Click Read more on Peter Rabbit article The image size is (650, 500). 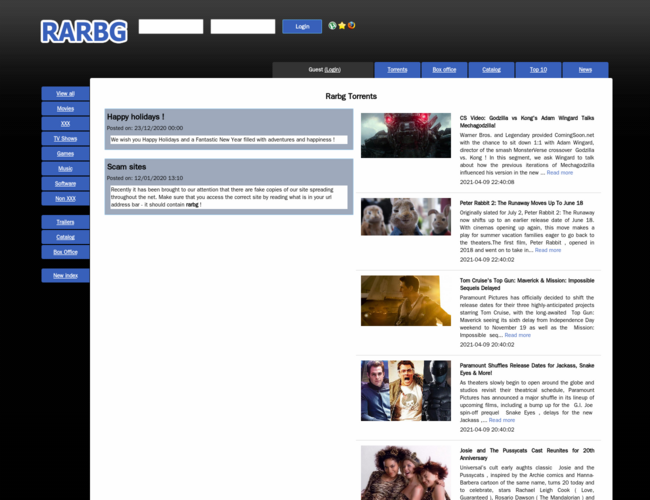click(x=548, y=250)
